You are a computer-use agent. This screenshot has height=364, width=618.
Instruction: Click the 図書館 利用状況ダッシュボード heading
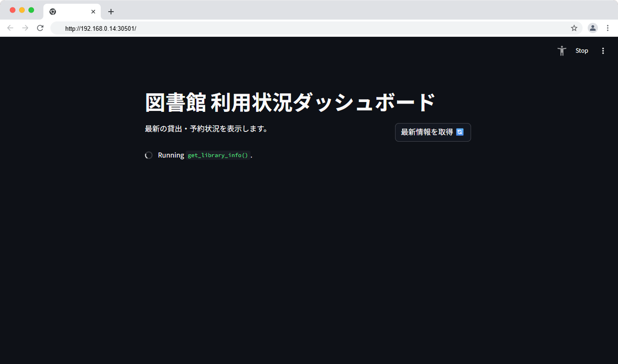click(290, 103)
